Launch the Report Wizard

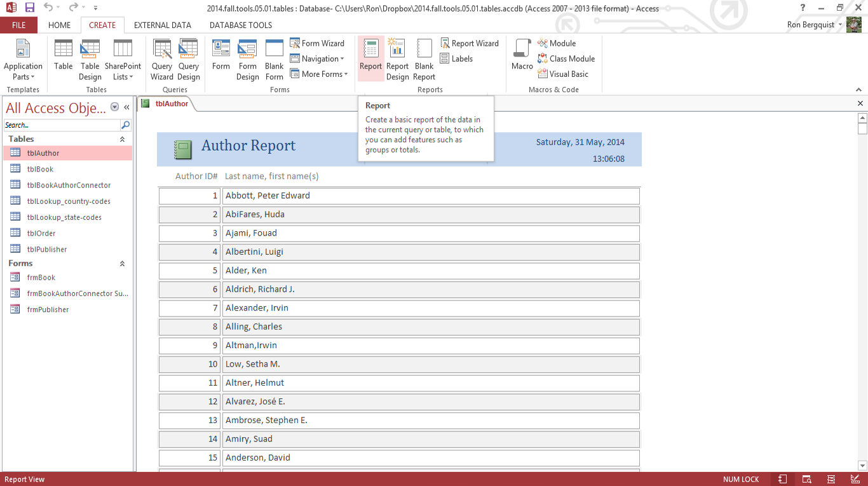(x=469, y=43)
